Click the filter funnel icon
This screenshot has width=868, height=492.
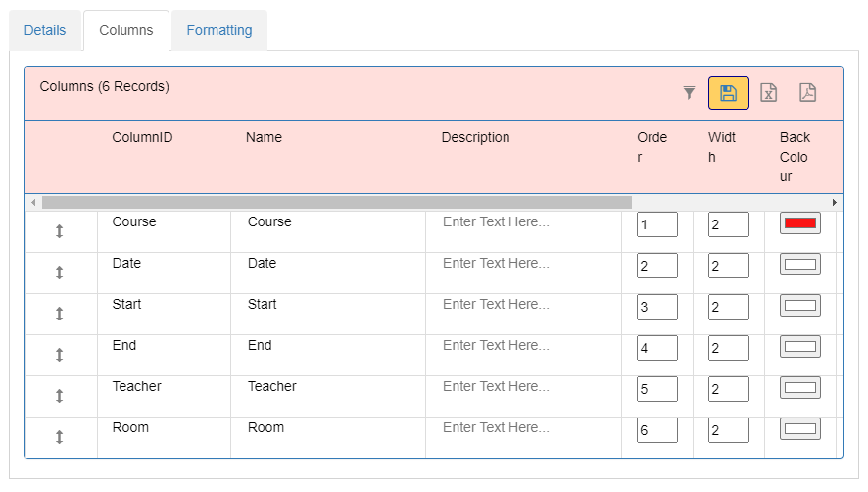click(689, 92)
